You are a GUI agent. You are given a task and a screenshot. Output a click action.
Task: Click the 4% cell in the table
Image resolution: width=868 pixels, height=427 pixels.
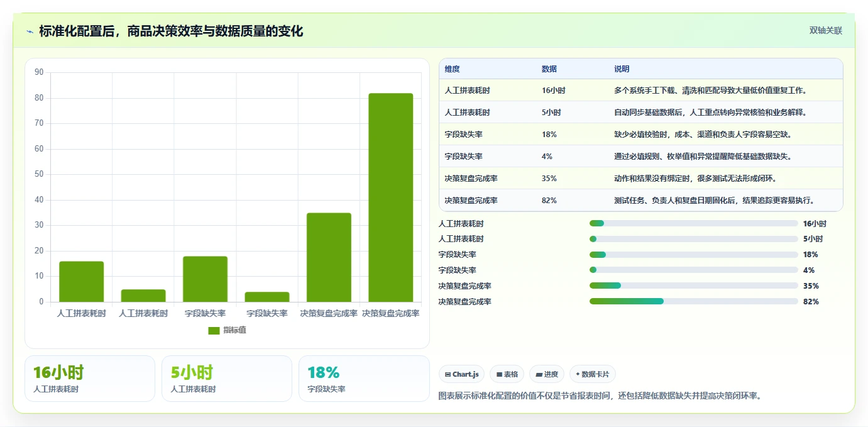tap(547, 157)
